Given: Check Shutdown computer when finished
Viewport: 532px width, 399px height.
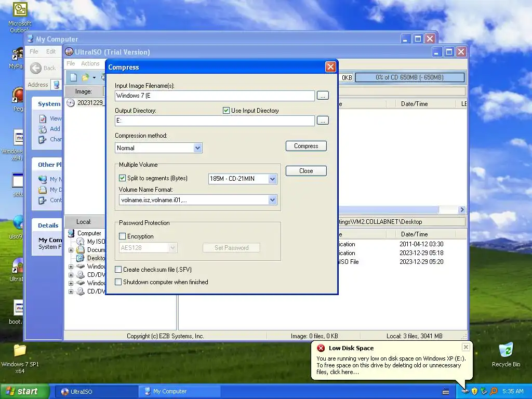Looking at the screenshot, I should 118,282.
